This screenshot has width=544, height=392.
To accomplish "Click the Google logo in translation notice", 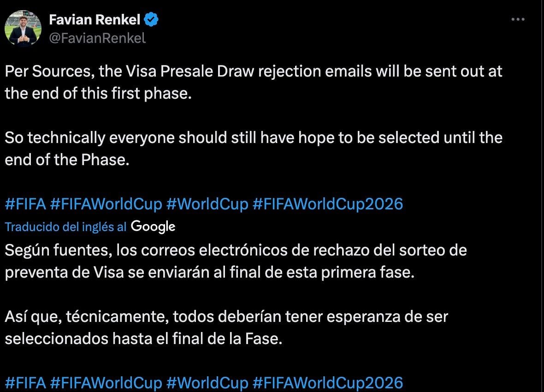I will (153, 226).
